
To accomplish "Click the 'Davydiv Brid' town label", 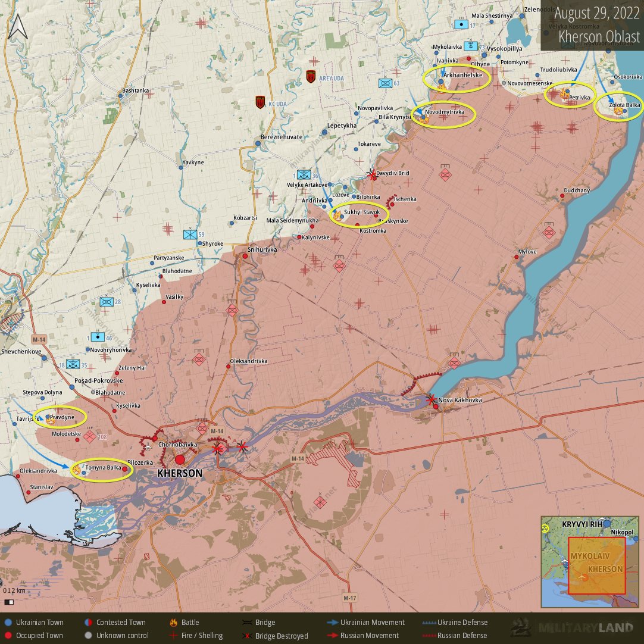I will tap(393, 173).
